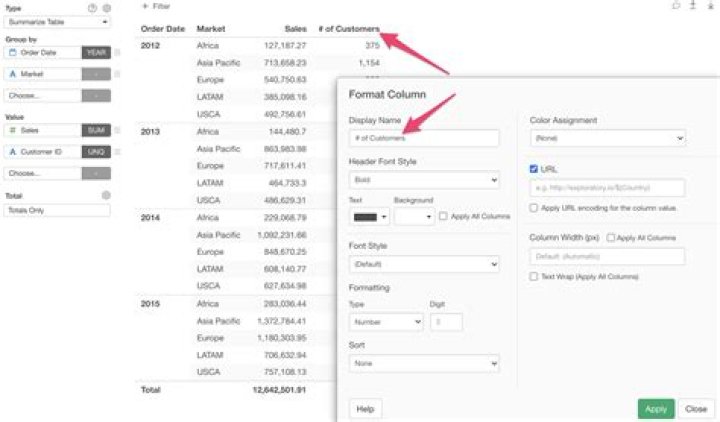Click the Help button in dialog
Image resolution: width=720 pixels, height=422 pixels.
365,408
